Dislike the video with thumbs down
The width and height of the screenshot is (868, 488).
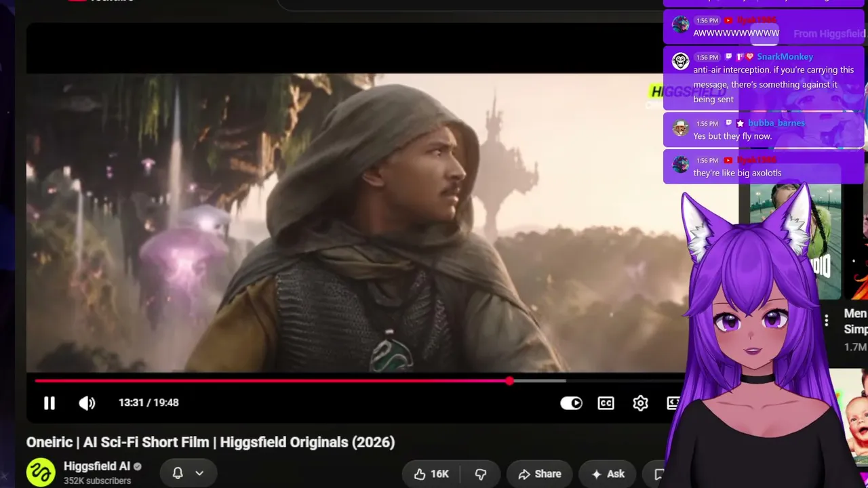(x=480, y=474)
